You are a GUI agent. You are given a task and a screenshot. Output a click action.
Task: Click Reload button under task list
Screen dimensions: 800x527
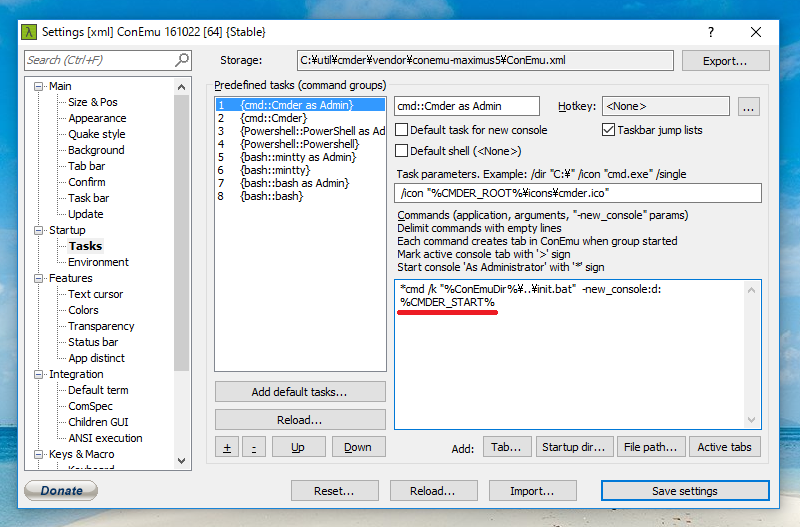[x=300, y=420]
